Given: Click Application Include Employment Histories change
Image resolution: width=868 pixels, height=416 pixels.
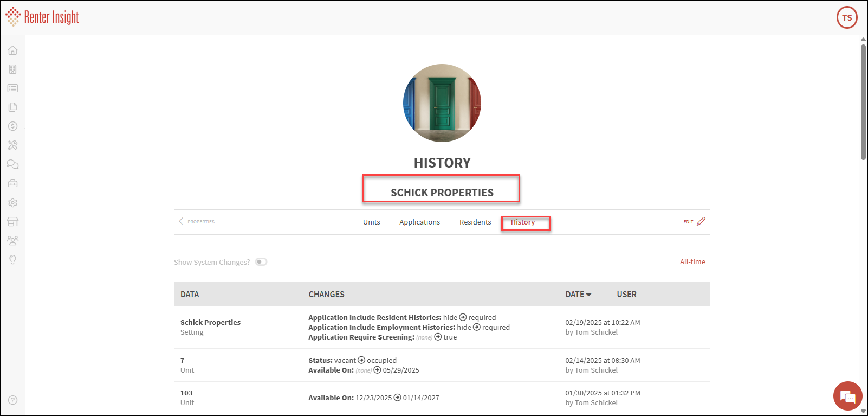Looking at the screenshot, I should coord(409,327).
